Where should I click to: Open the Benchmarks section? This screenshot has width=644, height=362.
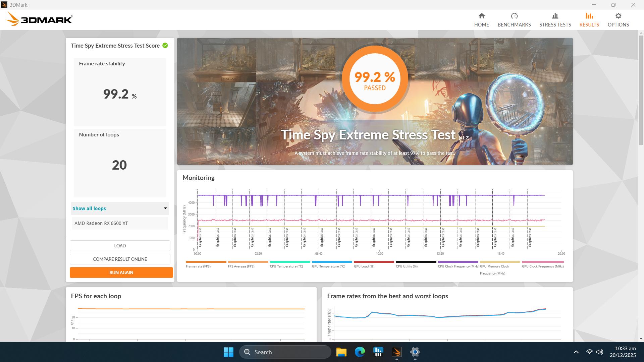(514, 20)
